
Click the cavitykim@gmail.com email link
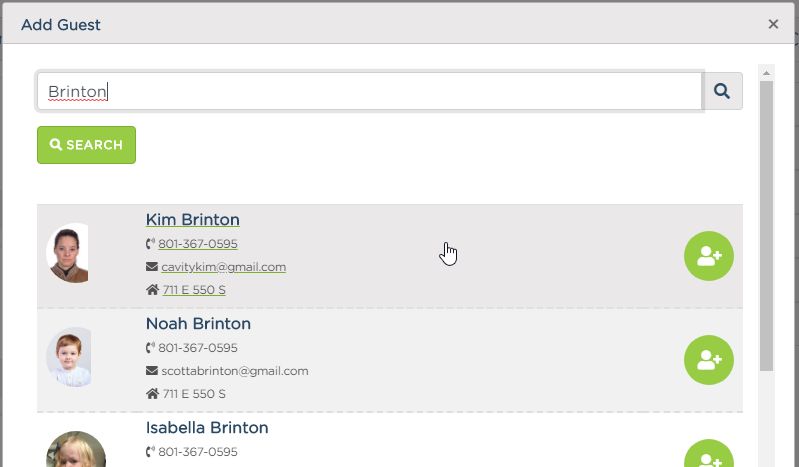[224, 267]
